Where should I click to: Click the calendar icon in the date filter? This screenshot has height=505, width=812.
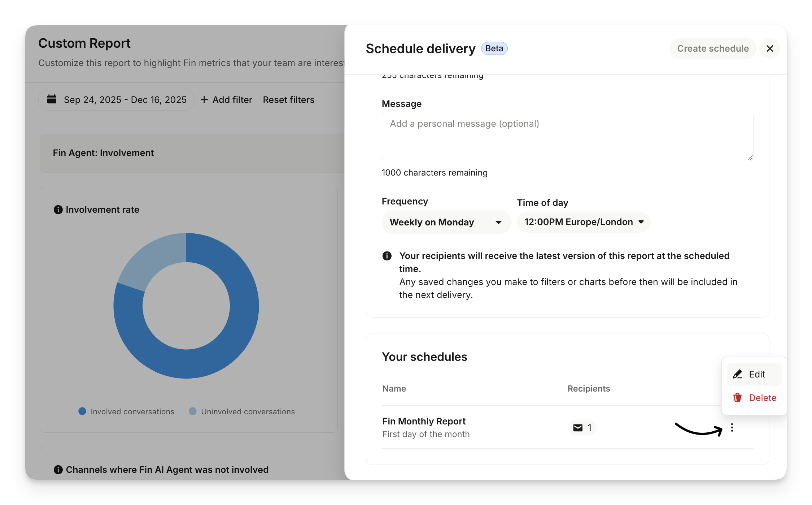point(52,99)
